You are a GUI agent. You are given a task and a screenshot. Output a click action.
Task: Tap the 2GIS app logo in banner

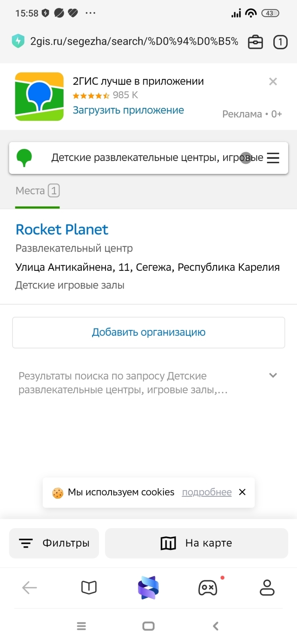(x=39, y=97)
